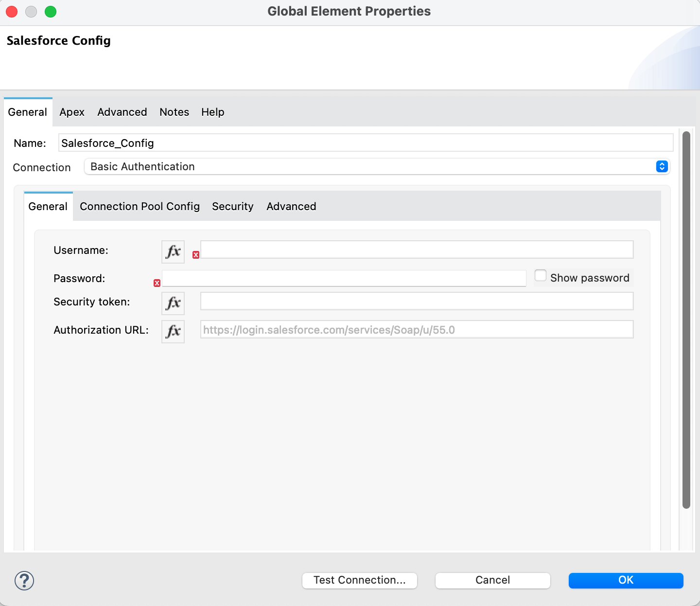Screen dimensions: 700x606
Task: Open help with the question mark icon
Action: [24, 580]
